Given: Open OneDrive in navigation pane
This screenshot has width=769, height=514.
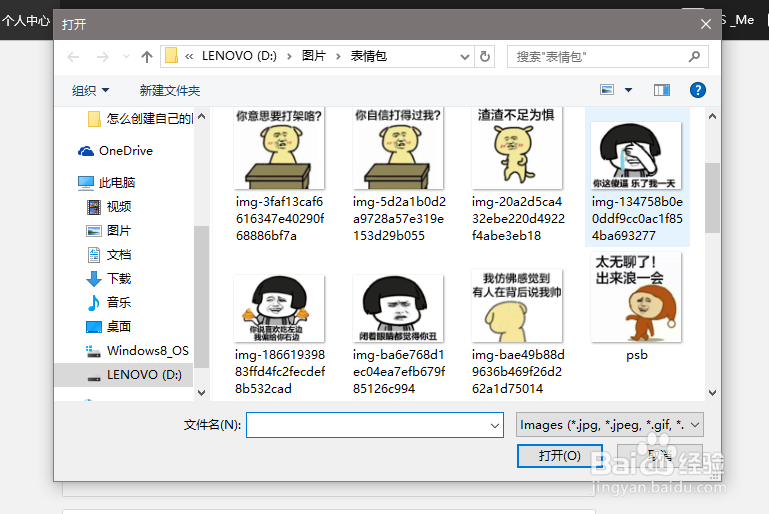Looking at the screenshot, I should click(x=115, y=151).
